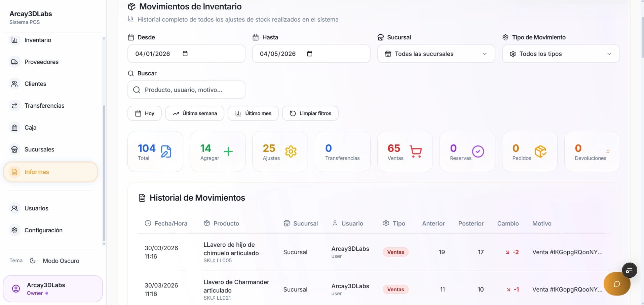
Task: Click Llavero de Charmander articulado product
Action: 236,286
